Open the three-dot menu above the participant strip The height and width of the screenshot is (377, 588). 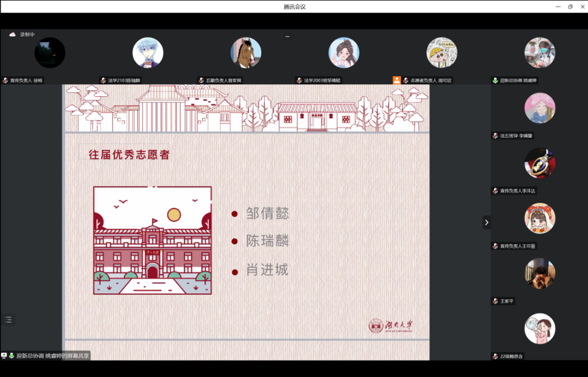tap(287, 36)
